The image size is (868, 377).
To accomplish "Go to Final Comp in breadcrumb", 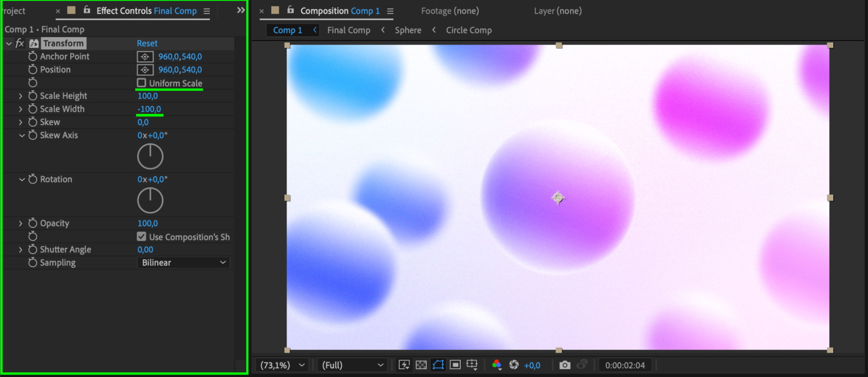I will click(x=349, y=30).
